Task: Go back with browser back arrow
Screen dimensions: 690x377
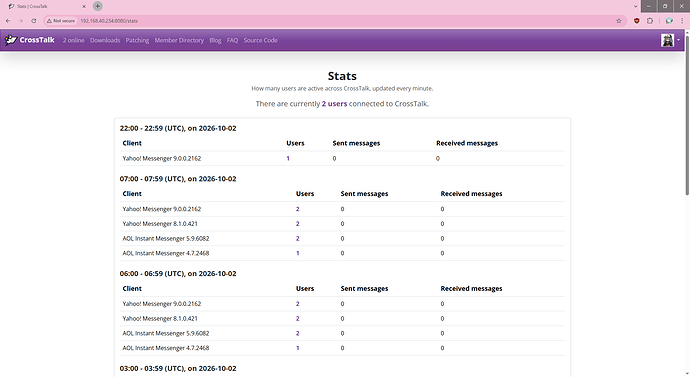Action: (8, 21)
